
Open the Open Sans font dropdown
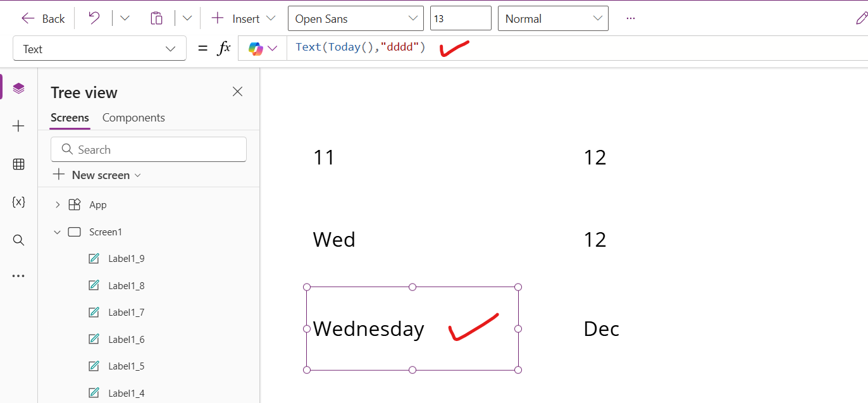coord(356,18)
